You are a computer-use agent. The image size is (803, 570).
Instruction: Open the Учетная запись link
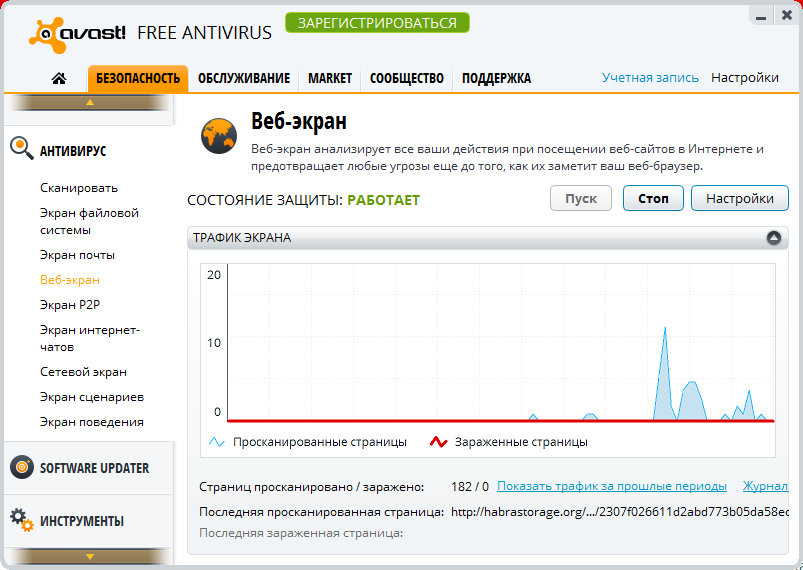650,78
